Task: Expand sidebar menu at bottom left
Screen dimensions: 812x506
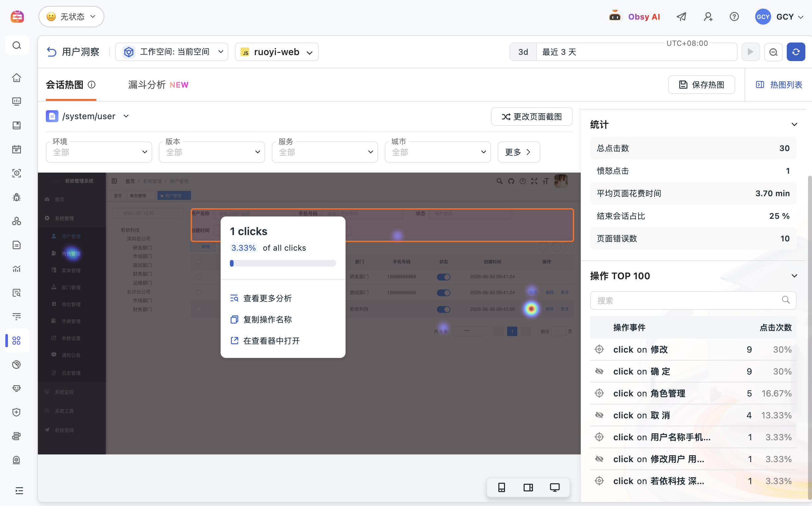Action: click(x=19, y=491)
